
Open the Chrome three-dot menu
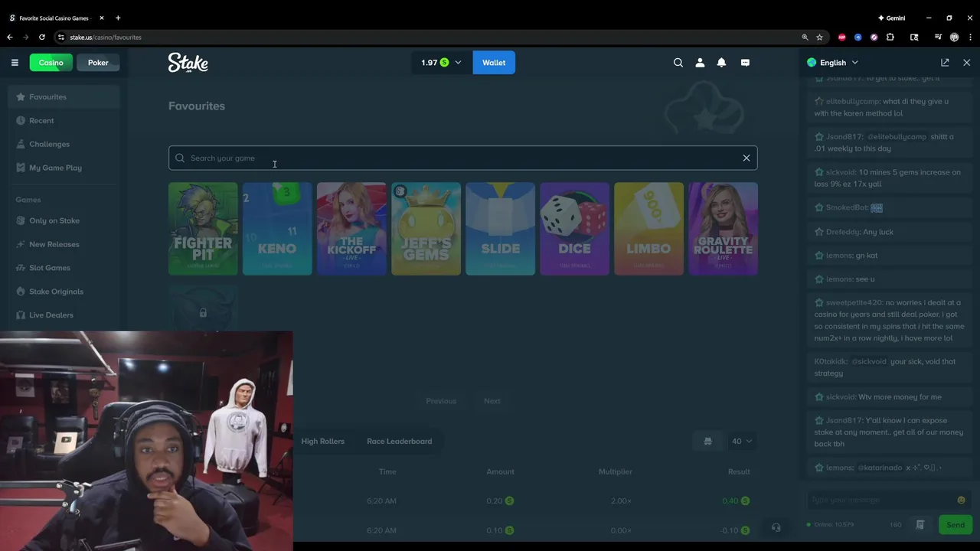click(x=969, y=37)
